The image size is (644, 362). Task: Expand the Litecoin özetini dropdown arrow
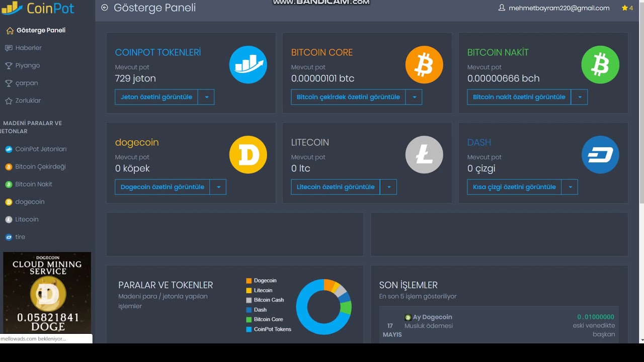(388, 187)
